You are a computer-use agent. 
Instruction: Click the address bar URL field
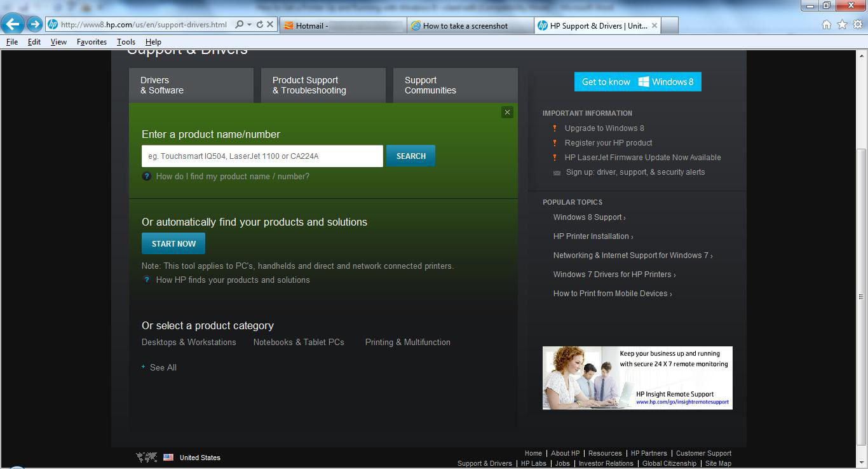144,25
